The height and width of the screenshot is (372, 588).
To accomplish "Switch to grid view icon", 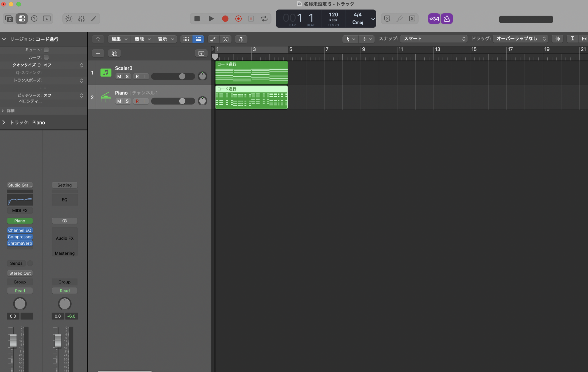I will [x=186, y=39].
